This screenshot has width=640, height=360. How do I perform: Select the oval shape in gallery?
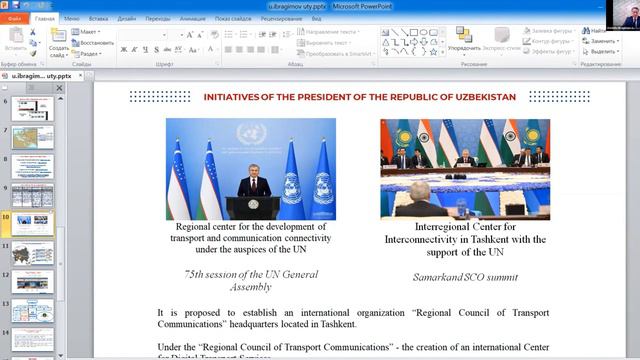pyautogui.click(x=424, y=32)
